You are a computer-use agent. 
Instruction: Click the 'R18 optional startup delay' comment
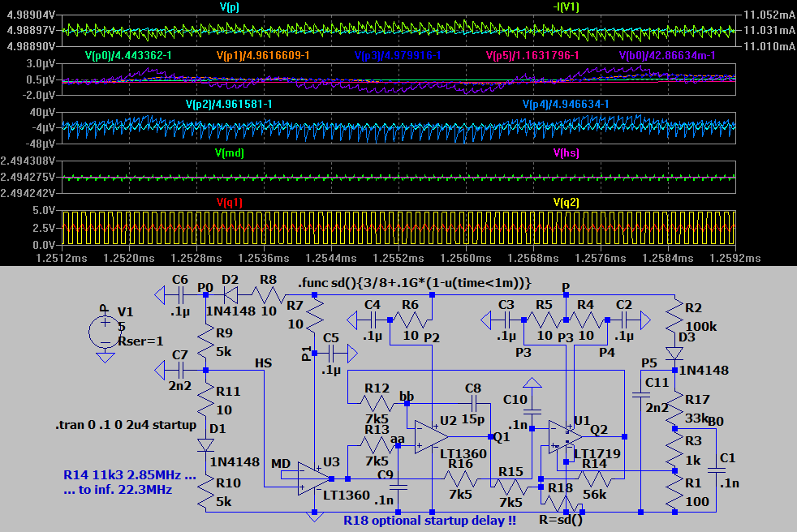[x=429, y=521]
